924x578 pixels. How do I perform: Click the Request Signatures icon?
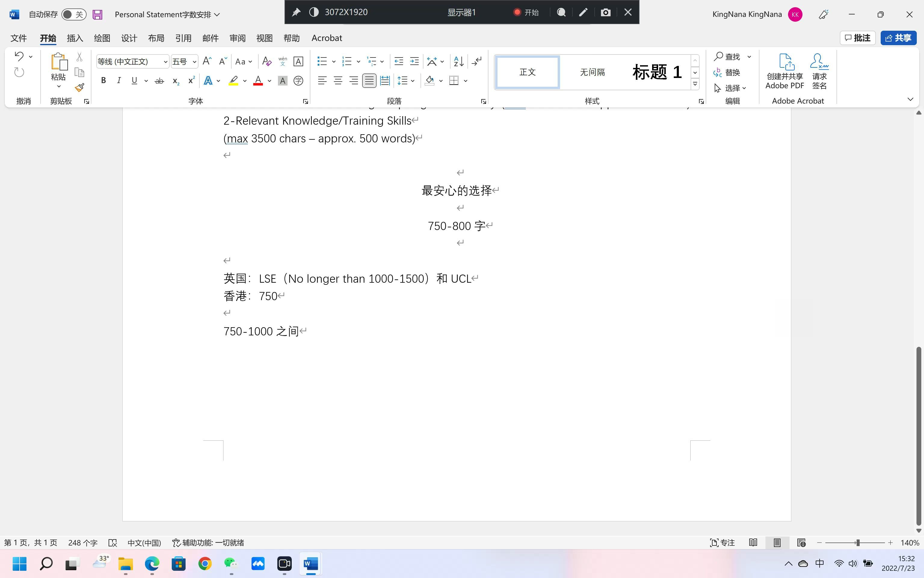click(x=819, y=71)
